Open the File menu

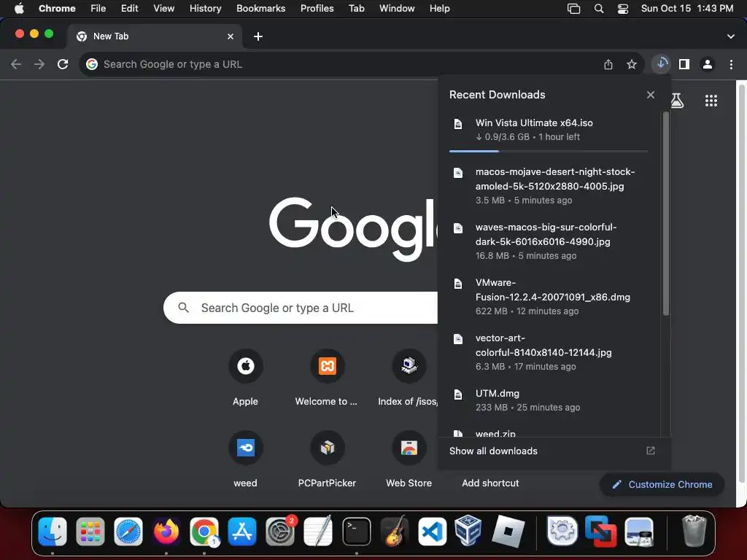(98, 9)
